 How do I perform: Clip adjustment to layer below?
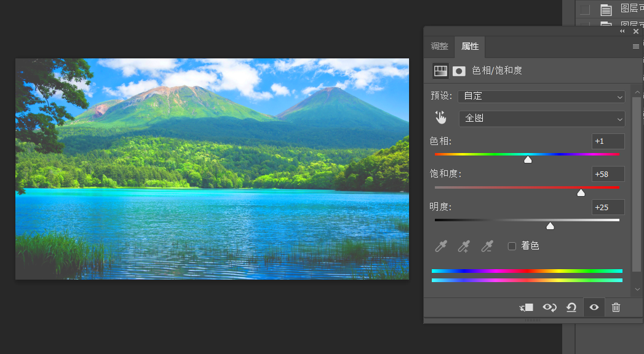tap(526, 308)
